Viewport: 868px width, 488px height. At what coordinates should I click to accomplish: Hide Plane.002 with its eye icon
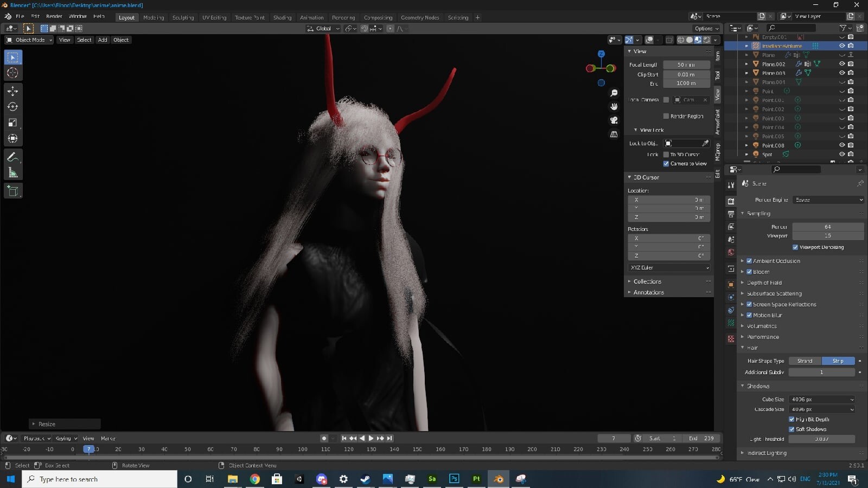842,64
